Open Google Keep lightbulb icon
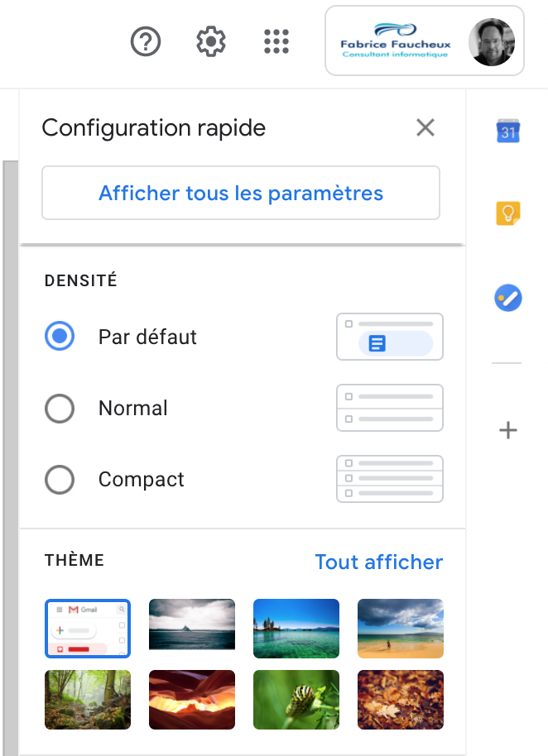The width and height of the screenshot is (548, 756). 508,213
